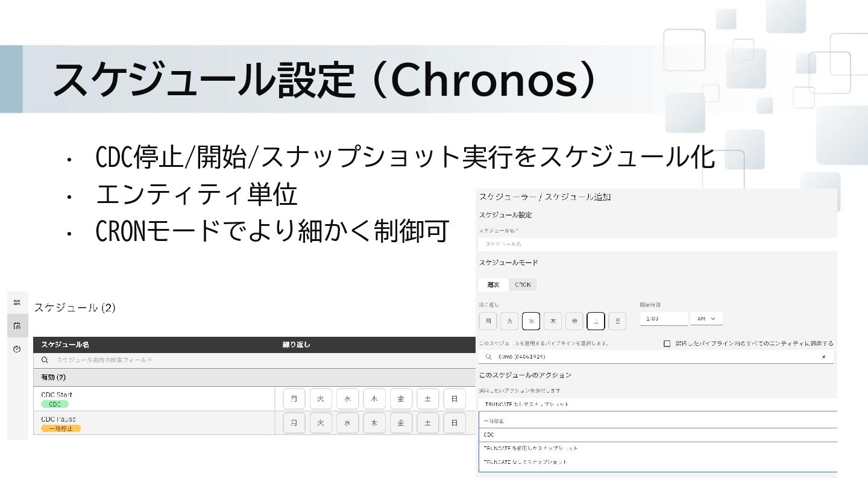Toggle 水 for the CDC Pause schedule
This screenshot has height=488, width=868.
click(x=347, y=423)
